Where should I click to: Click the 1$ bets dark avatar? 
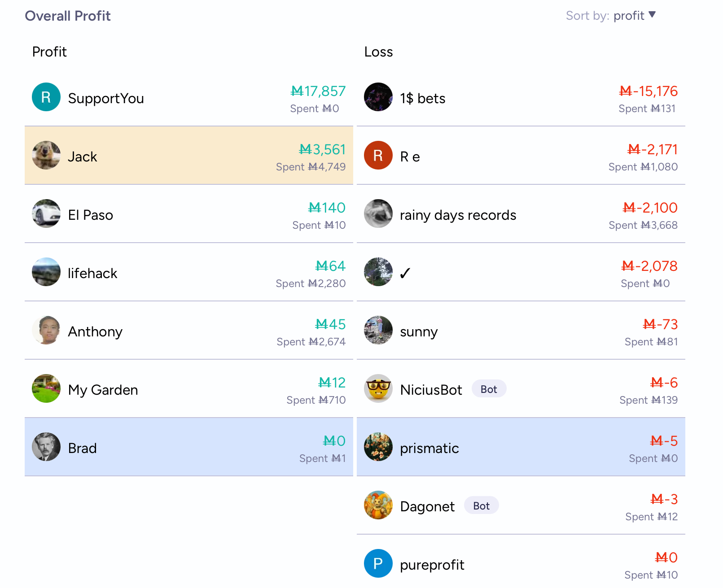click(378, 97)
